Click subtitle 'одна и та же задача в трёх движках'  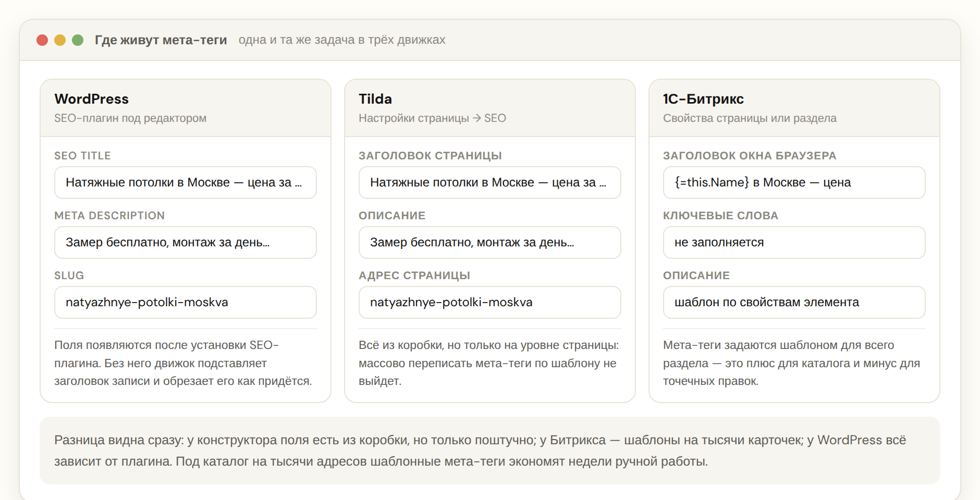click(342, 40)
